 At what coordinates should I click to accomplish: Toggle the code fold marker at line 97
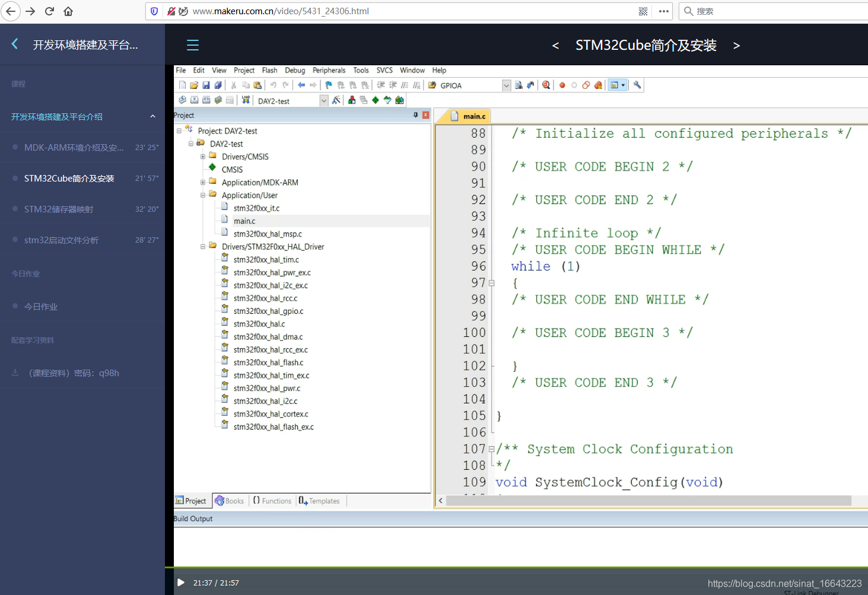491,283
